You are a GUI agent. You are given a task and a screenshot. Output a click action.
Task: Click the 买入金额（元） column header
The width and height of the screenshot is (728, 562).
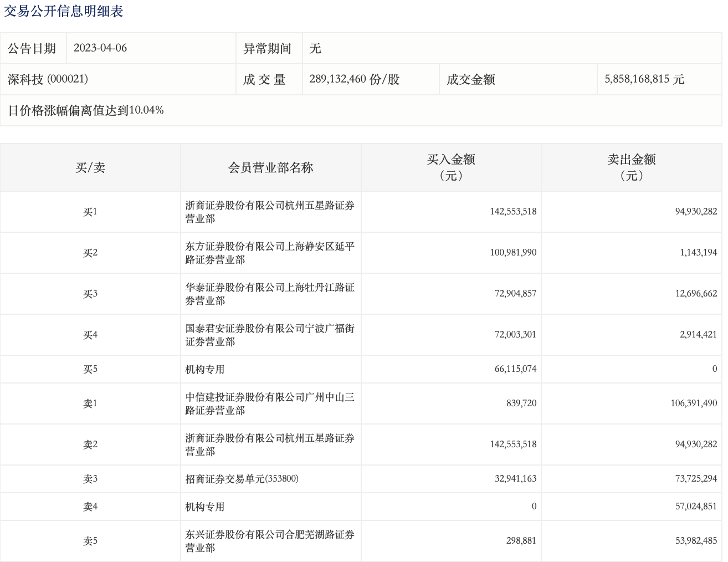pyautogui.click(x=451, y=167)
